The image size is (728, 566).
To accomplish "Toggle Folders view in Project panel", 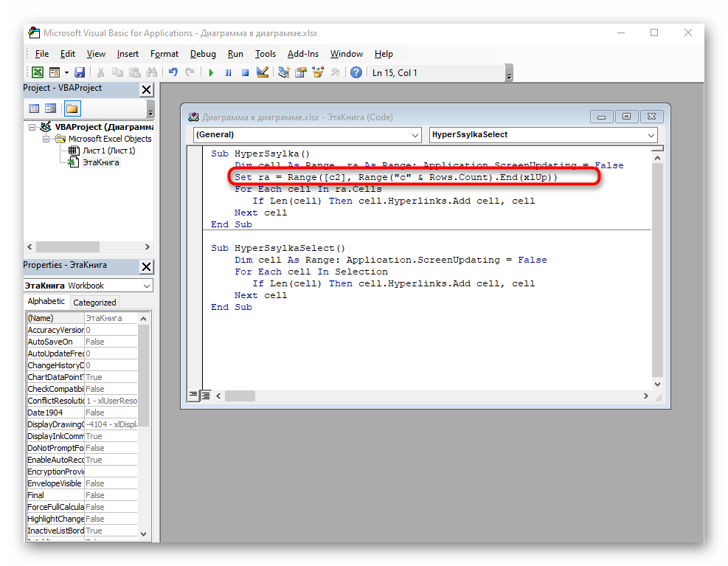I will (72, 108).
